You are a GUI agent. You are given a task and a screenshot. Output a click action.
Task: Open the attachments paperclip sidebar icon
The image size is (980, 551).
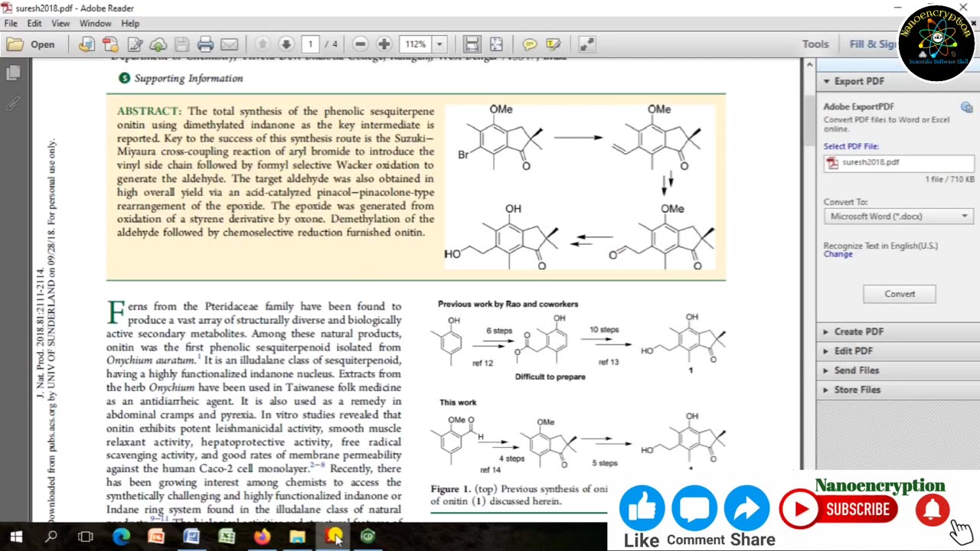point(13,103)
